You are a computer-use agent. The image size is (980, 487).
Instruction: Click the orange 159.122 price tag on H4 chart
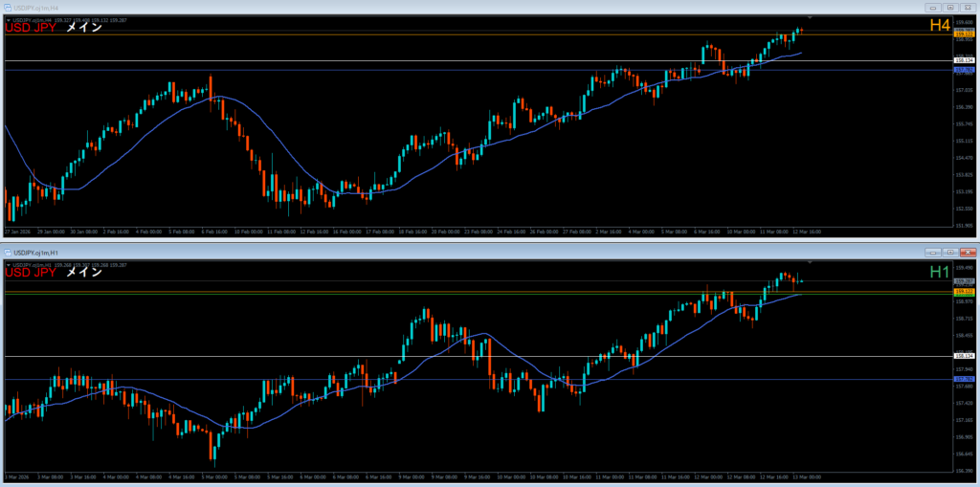(964, 34)
